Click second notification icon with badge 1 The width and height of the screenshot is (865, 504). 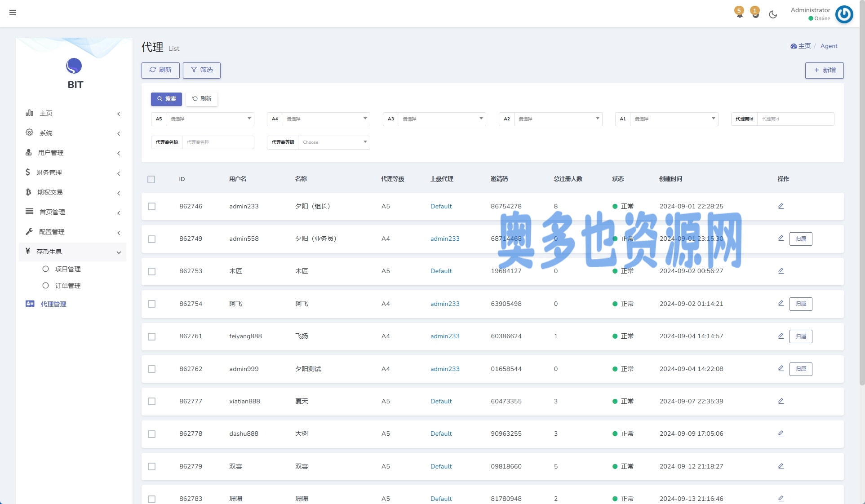coord(755,13)
